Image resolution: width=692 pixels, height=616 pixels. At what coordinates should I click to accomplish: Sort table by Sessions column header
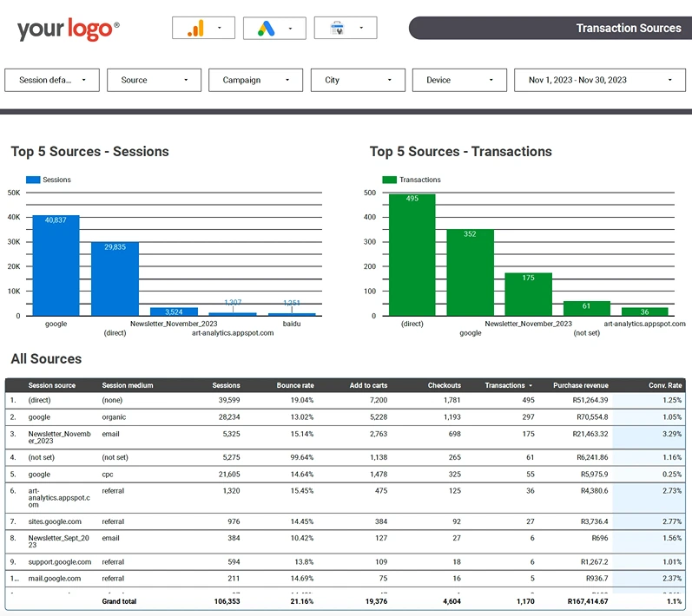[226, 385]
